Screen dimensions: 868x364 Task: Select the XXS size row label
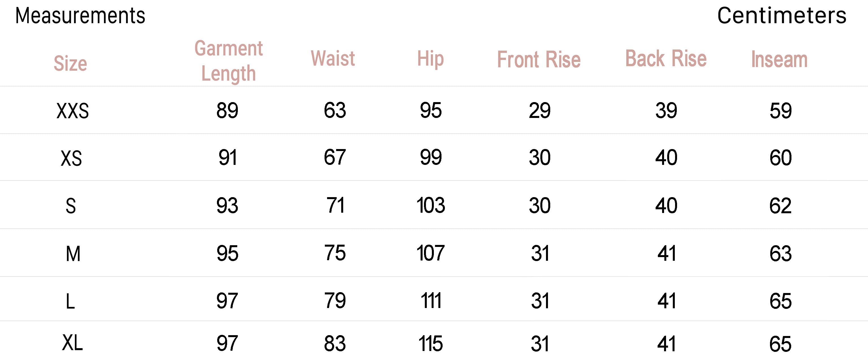pyautogui.click(x=72, y=111)
